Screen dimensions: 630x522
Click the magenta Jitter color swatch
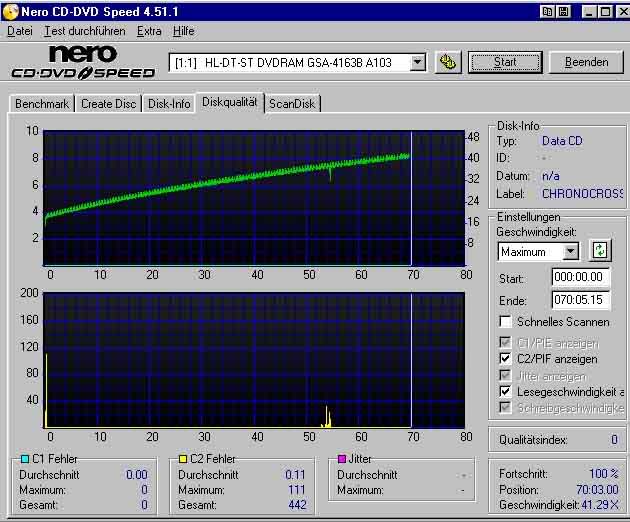pyautogui.click(x=342, y=459)
